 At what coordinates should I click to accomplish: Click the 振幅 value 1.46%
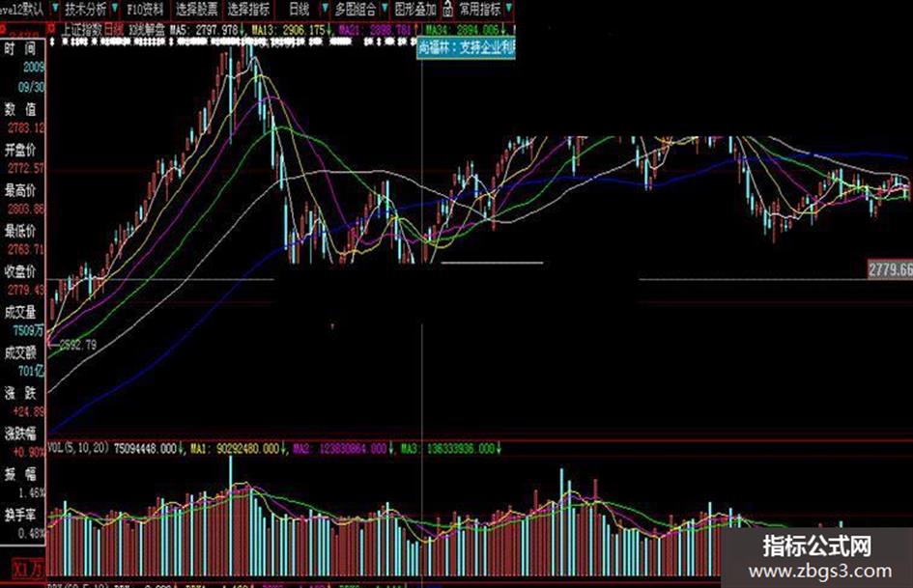(31, 492)
